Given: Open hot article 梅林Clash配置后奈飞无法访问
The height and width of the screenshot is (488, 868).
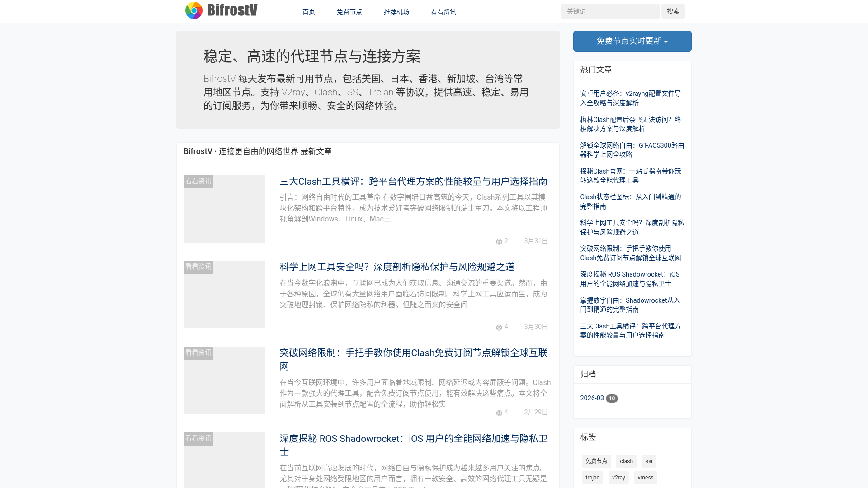Looking at the screenshot, I should [630, 124].
